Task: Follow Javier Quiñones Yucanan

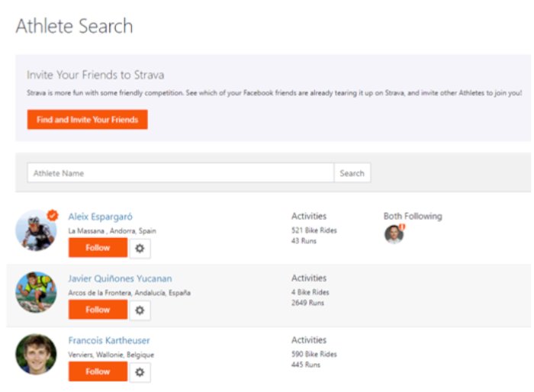Action: pos(98,310)
